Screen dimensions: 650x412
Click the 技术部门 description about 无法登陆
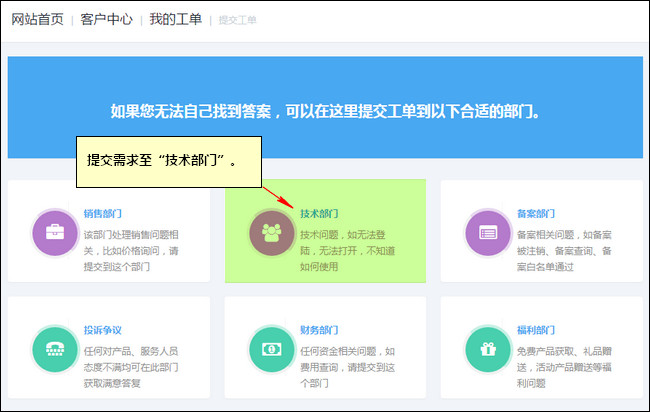[x=347, y=251]
